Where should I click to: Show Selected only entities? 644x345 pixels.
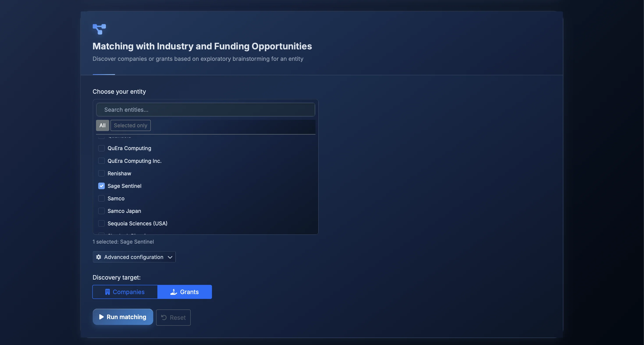tap(130, 126)
